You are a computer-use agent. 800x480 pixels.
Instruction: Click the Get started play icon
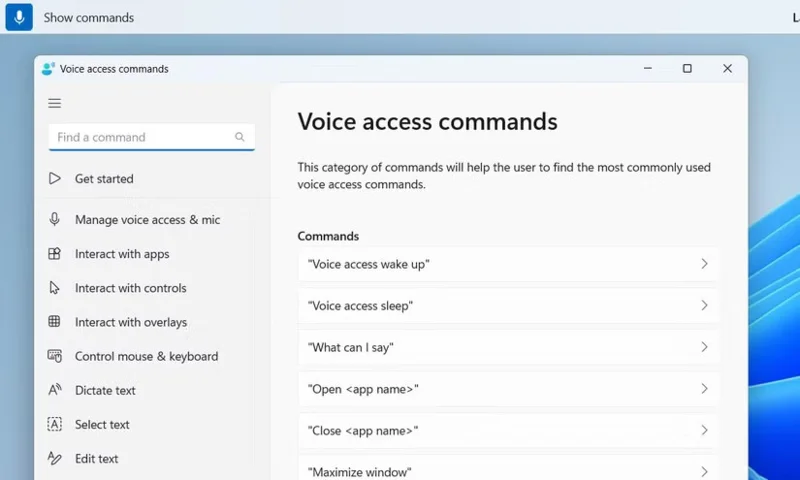pyautogui.click(x=55, y=179)
